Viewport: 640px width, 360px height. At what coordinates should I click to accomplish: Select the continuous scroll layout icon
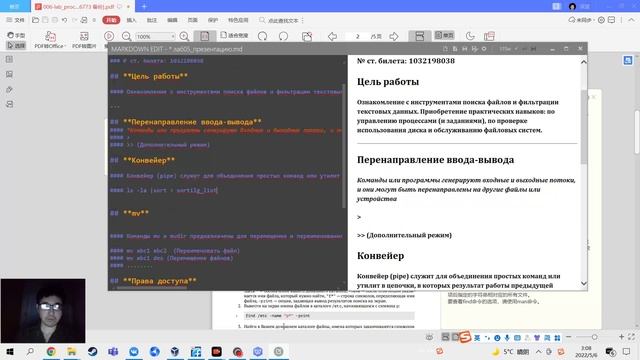(x=420, y=36)
